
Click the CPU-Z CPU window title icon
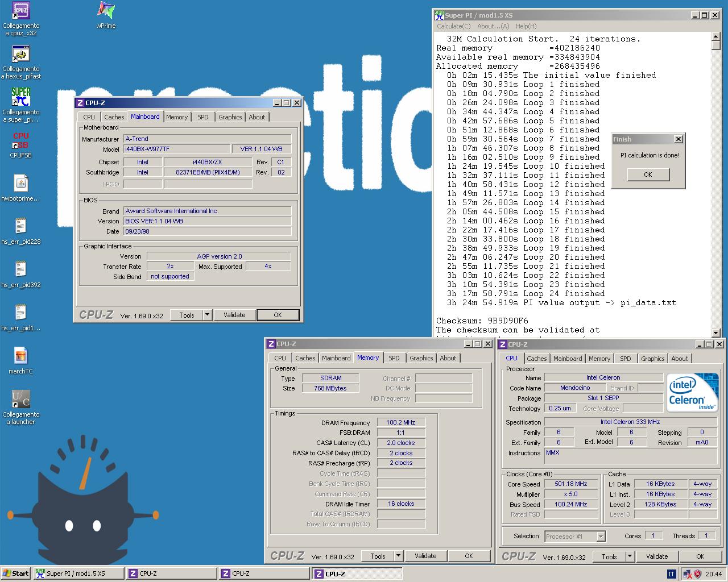(503, 344)
